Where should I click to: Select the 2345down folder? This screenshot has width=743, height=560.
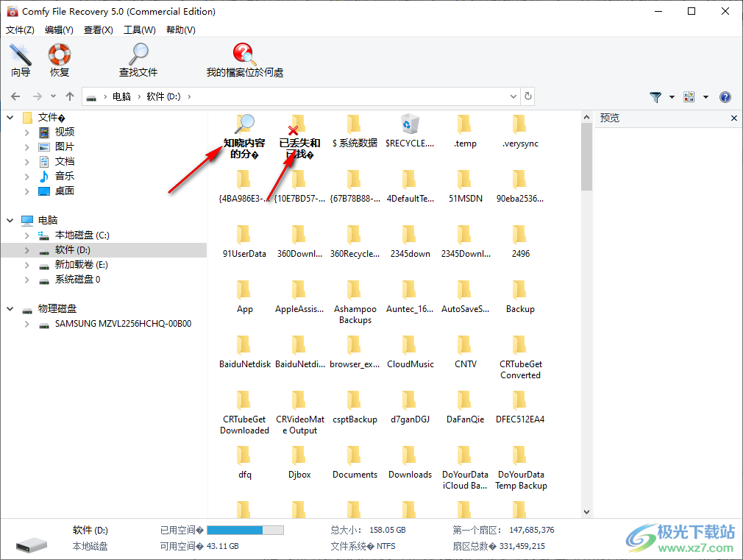point(410,241)
